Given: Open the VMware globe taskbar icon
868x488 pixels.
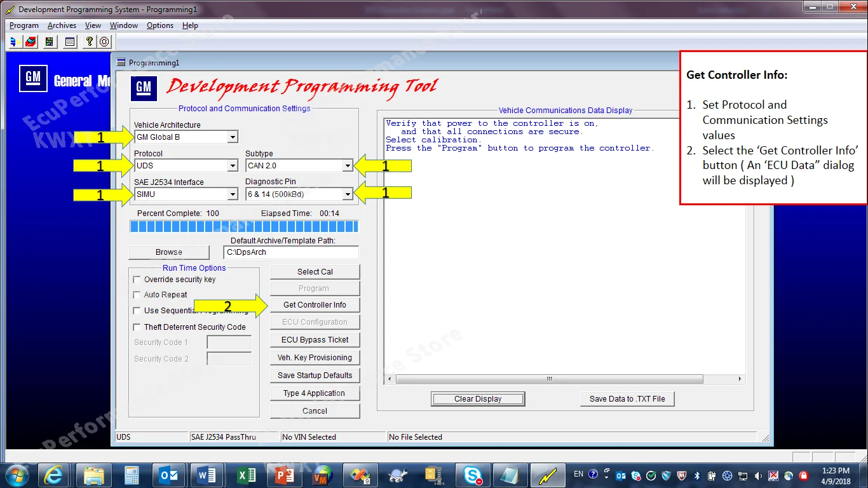Looking at the screenshot, I should coord(322,475).
